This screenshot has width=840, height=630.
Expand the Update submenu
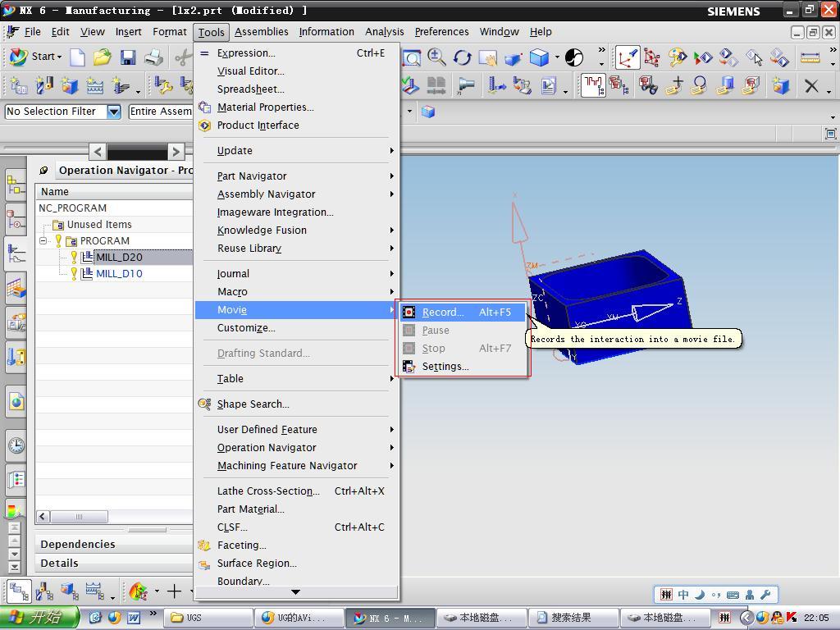point(296,151)
